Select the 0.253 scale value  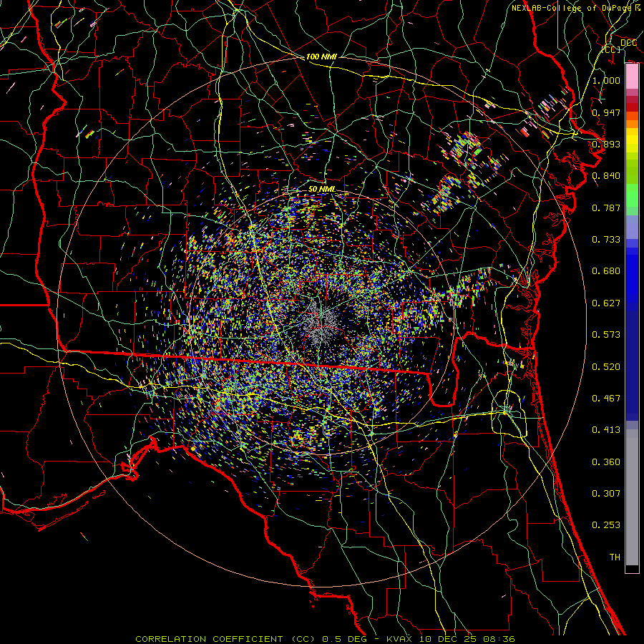tap(606, 525)
